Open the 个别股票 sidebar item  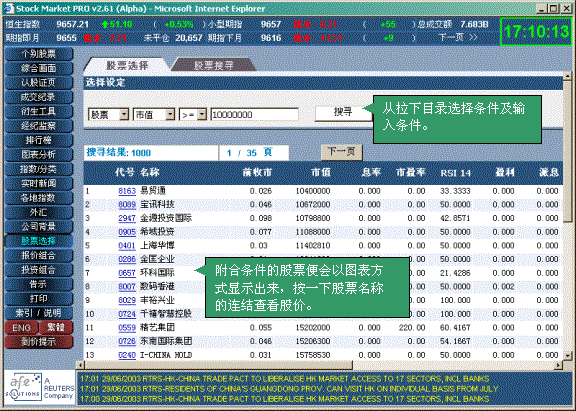(39, 54)
